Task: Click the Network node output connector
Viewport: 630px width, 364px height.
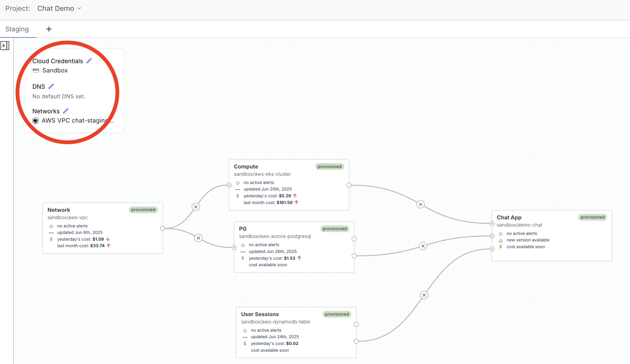Action: point(163,228)
